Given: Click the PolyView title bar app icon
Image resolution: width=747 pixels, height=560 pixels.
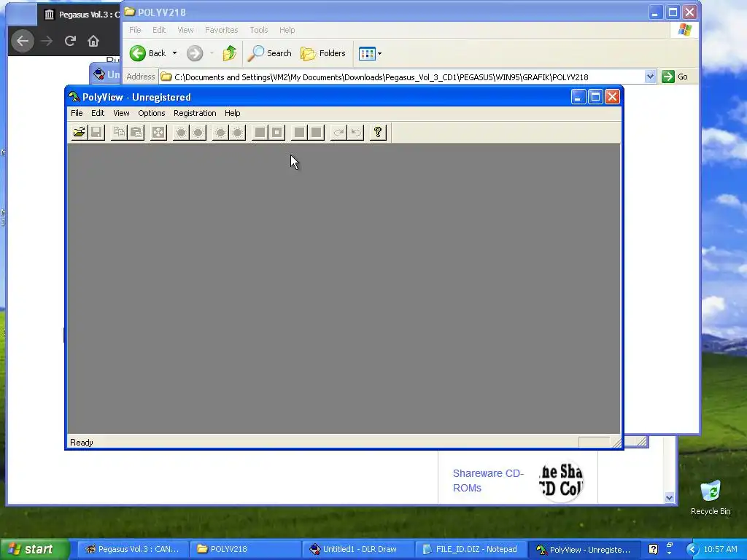Looking at the screenshot, I should click(x=74, y=97).
